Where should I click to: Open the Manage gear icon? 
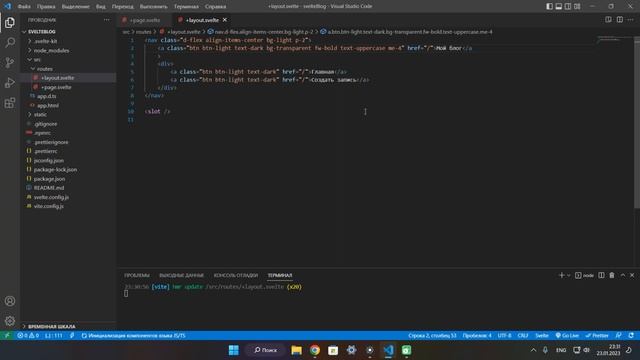[10, 321]
